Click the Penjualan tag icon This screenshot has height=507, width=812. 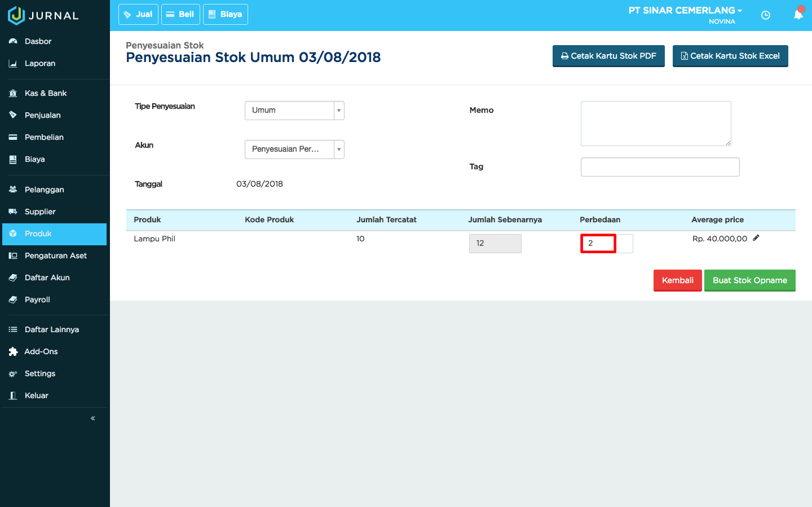pos(12,114)
